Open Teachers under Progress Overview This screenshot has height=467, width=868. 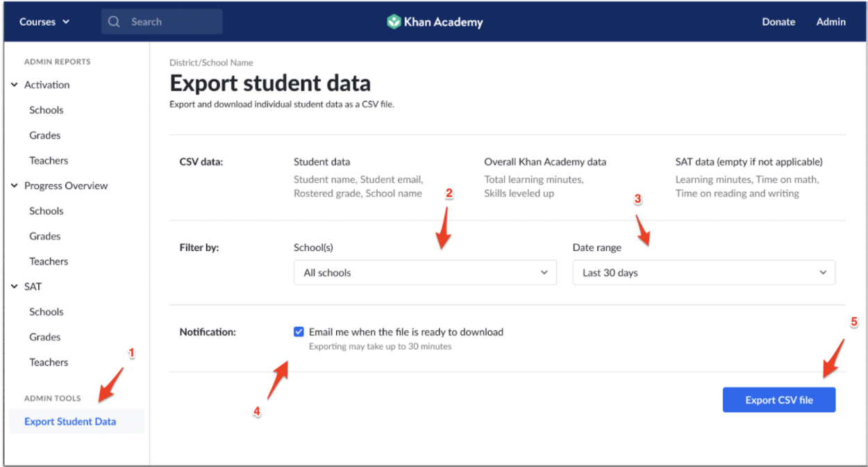49,261
